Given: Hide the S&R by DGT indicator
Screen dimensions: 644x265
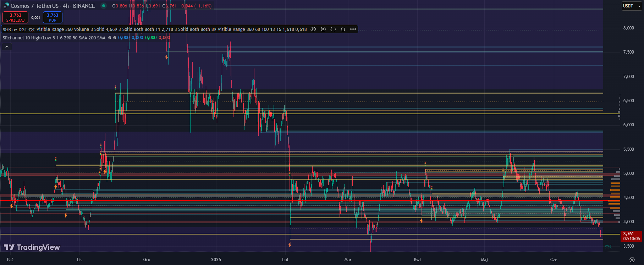Looking at the screenshot, I should click(x=313, y=29).
